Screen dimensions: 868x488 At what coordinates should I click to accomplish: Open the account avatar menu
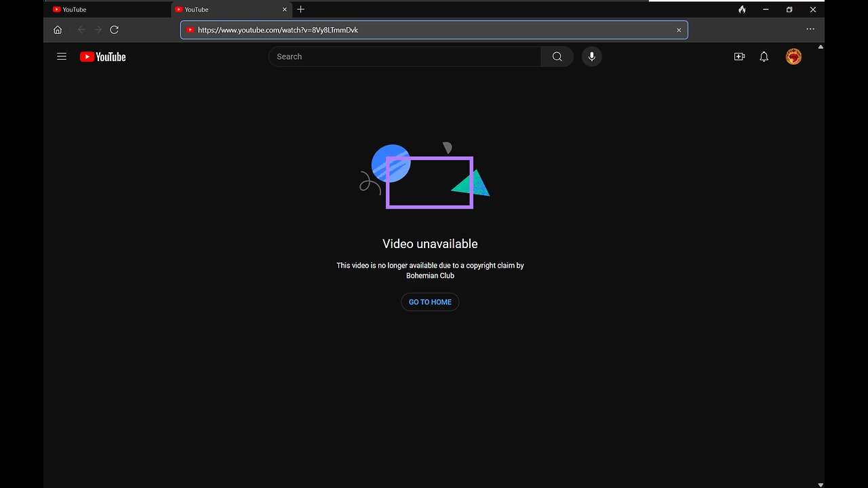click(x=793, y=57)
